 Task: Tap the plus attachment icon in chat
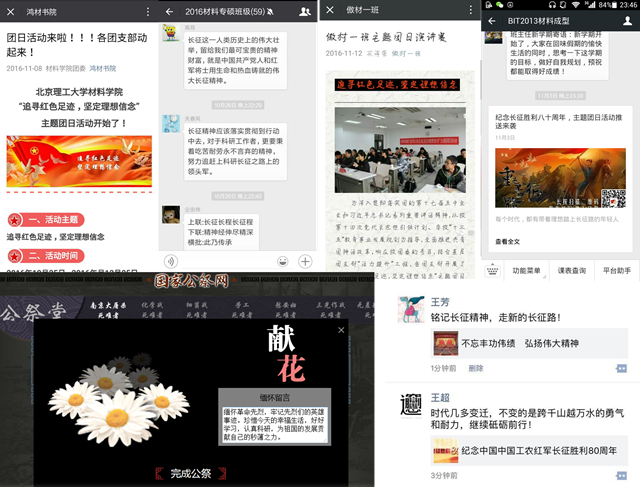pyautogui.click(x=305, y=261)
